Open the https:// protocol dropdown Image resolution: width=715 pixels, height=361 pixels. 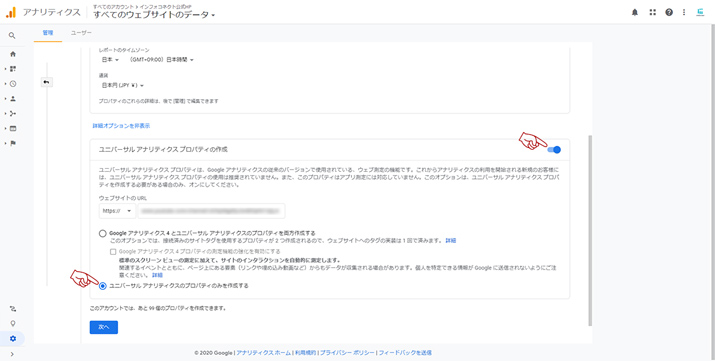(117, 211)
